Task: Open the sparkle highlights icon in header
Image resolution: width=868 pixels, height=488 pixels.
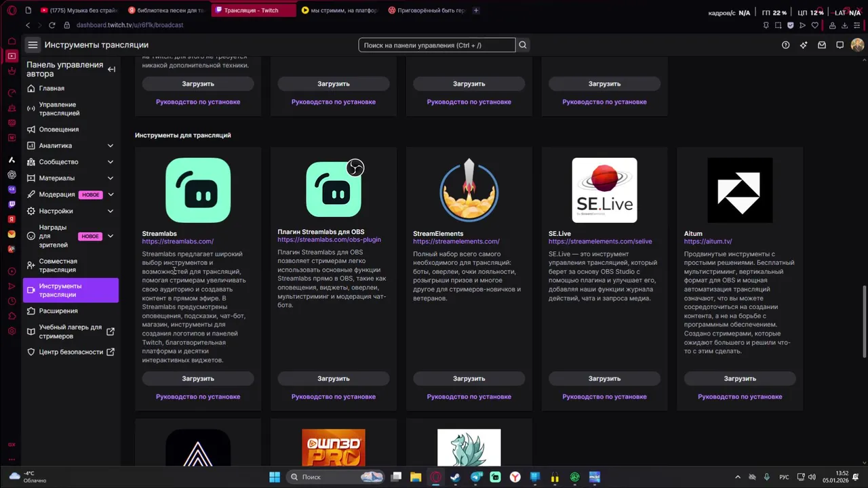Action: point(804,45)
